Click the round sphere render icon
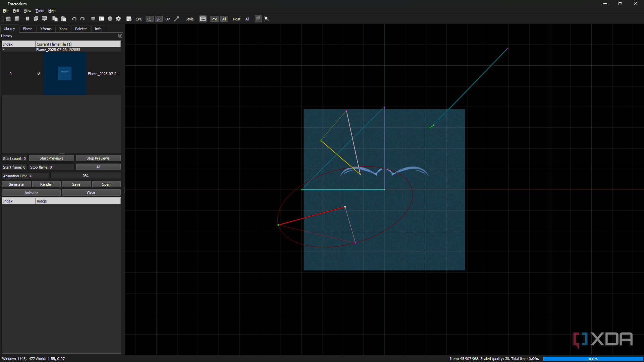Image resolution: width=644 pixels, height=362 pixels. (x=110, y=19)
